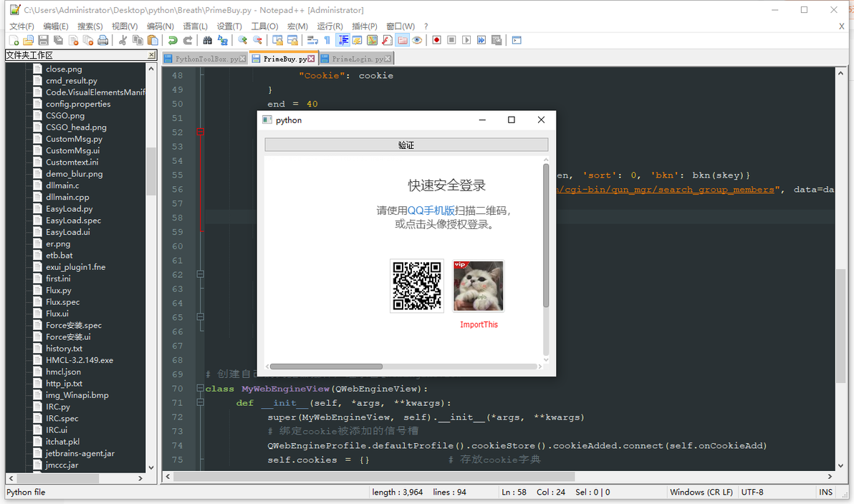This screenshot has width=854, height=504.
Task: Toggle the Word Wrap toolbar button
Action: (x=312, y=40)
